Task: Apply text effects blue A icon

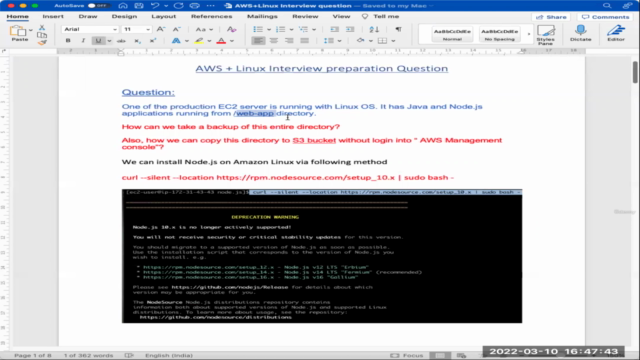Action: pyautogui.click(x=176, y=41)
